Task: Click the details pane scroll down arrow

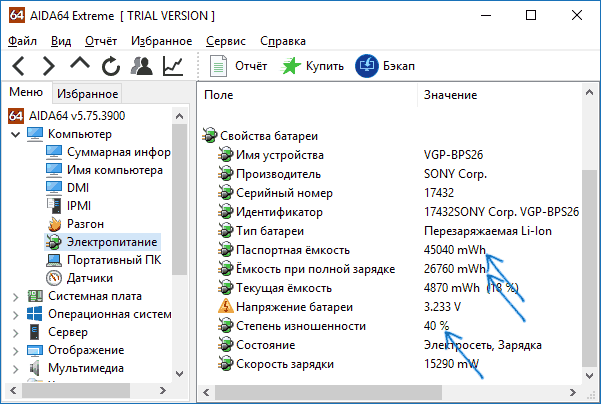Action: click(590, 376)
